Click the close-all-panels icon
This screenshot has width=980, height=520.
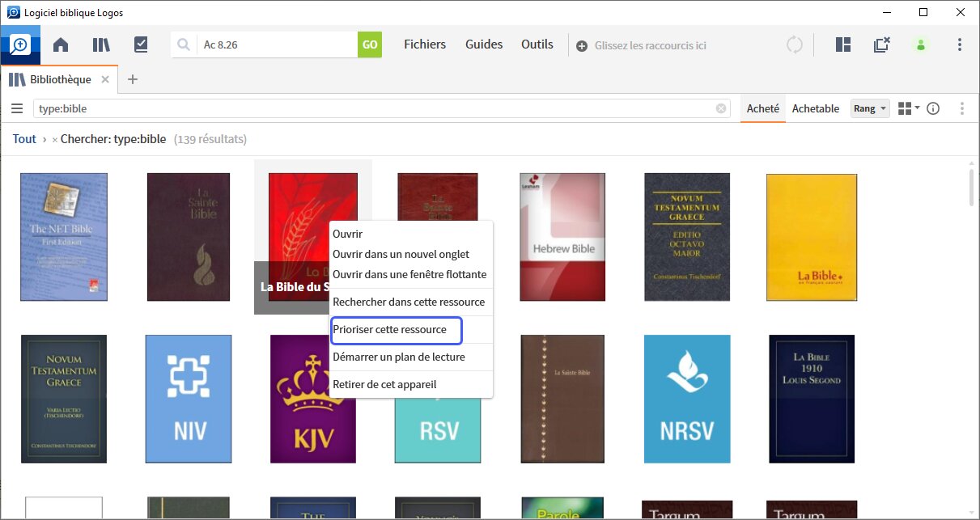(x=882, y=45)
